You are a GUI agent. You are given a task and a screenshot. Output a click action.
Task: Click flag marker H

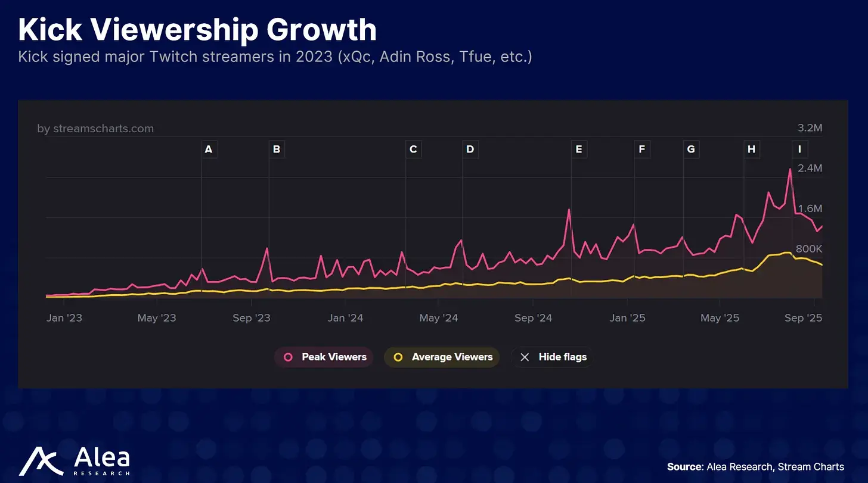tap(752, 149)
